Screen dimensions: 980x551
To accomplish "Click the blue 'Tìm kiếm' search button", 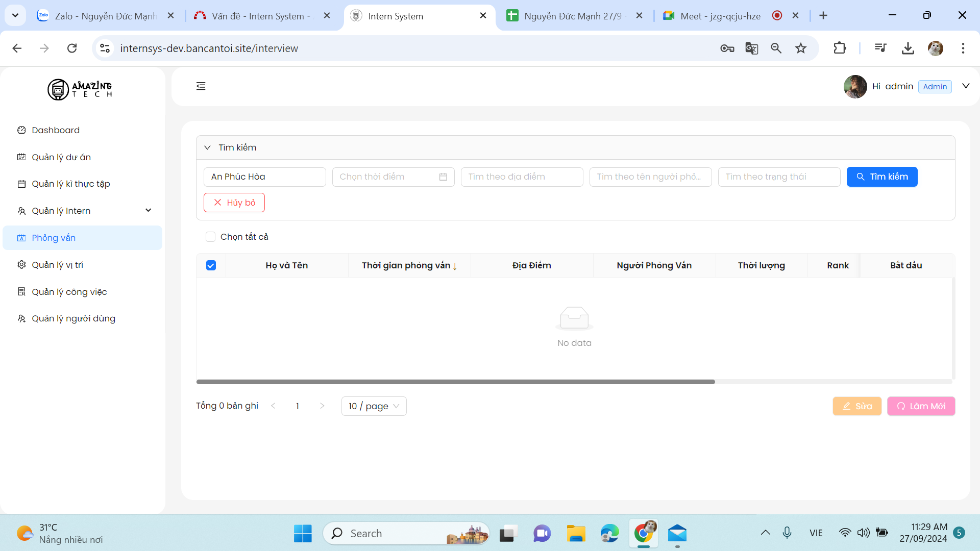I will 881,177.
